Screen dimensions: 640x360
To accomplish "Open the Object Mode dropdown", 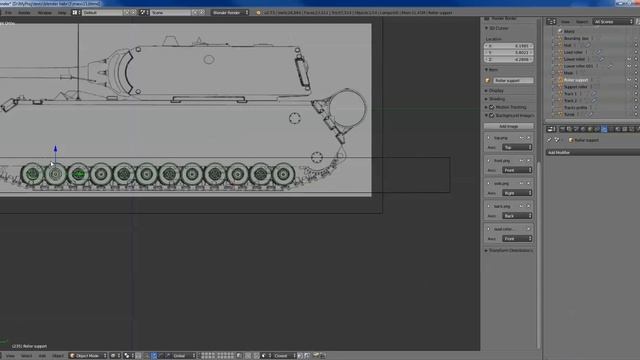I will (88, 356).
